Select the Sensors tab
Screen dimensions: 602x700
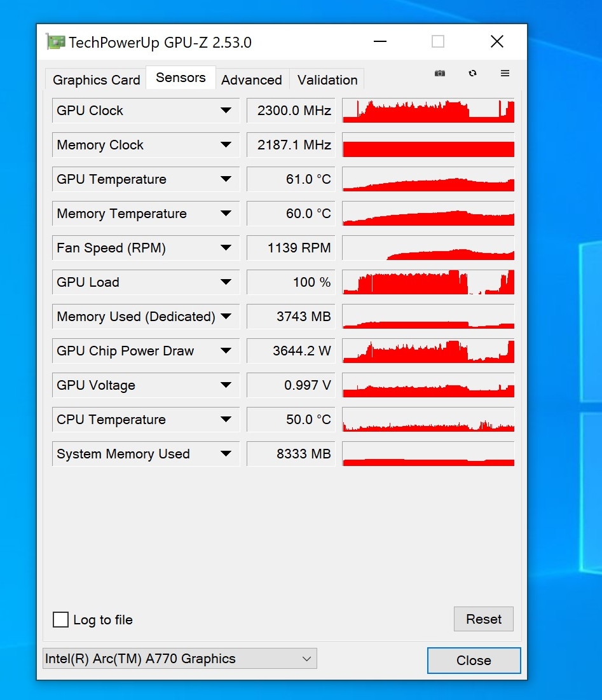[x=181, y=78]
